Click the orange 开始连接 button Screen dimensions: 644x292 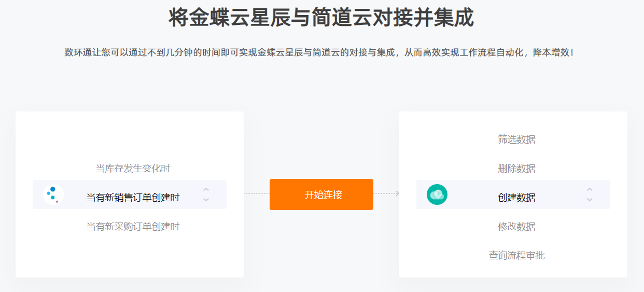(x=321, y=194)
